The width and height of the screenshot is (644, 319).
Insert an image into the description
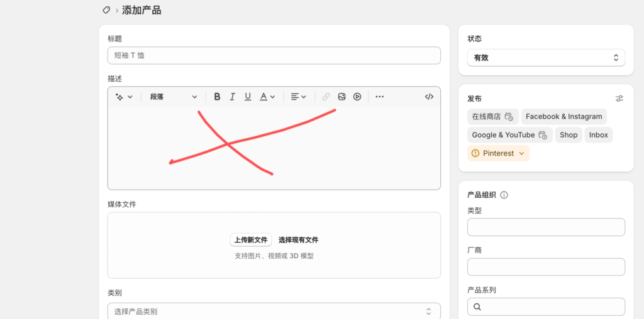(x=341, y=97)
